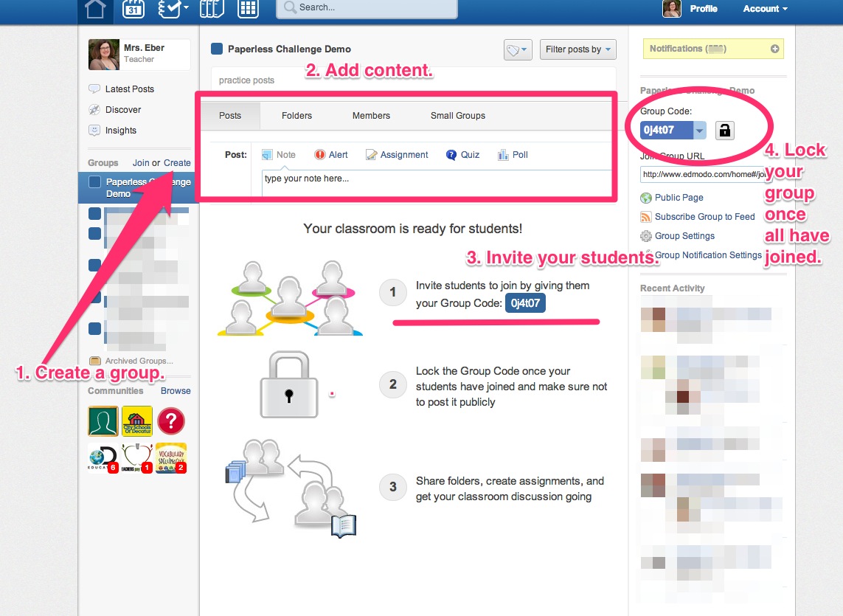Screen dimensions: 843x616
Task: Open the planner calendar icon
Action: tap(133, 9)
